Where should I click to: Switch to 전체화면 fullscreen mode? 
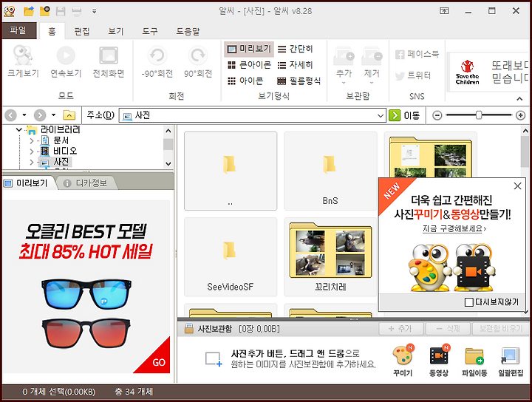(x=109, y=62)
